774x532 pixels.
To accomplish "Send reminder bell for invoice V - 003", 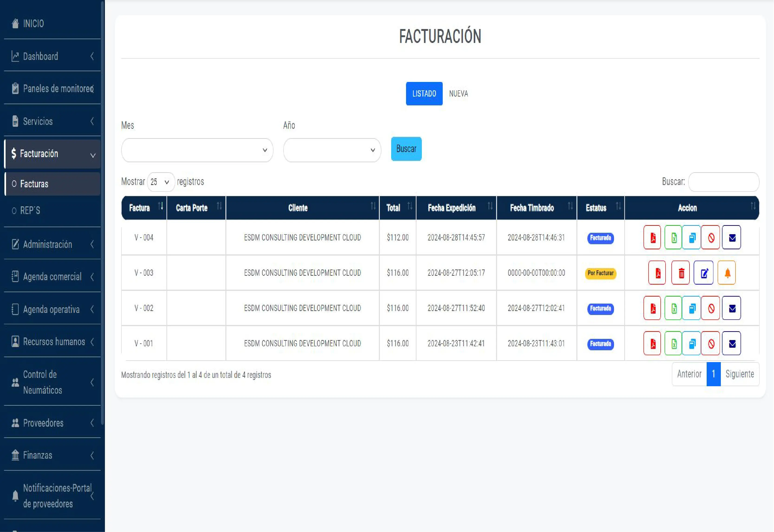I will (x=727, y=273).
